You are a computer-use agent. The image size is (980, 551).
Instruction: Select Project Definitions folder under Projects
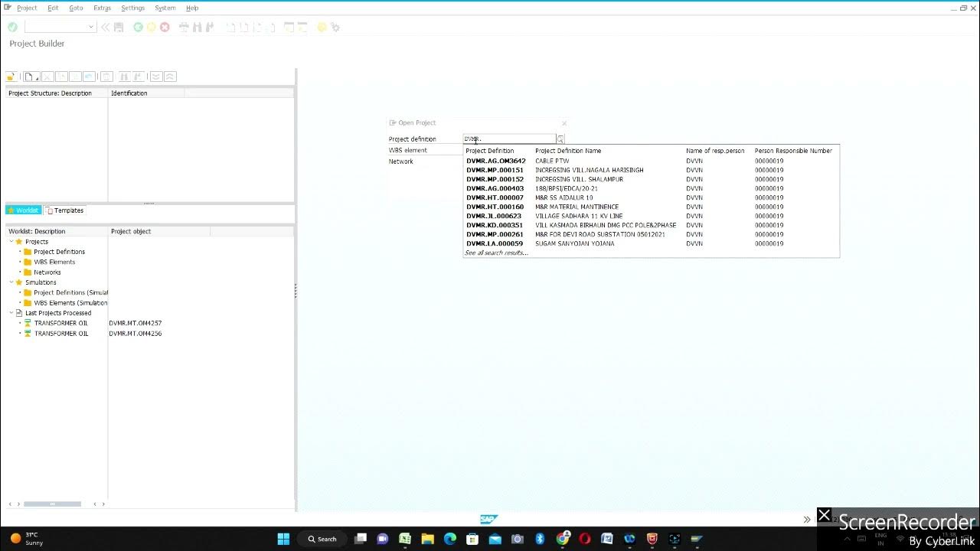coord(59,252)
